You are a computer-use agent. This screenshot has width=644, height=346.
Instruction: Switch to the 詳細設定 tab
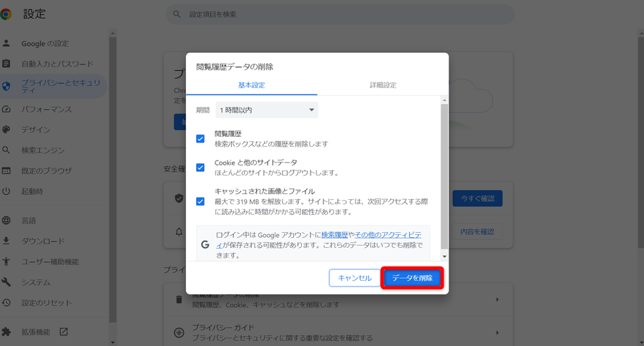[x=383, y=85]
